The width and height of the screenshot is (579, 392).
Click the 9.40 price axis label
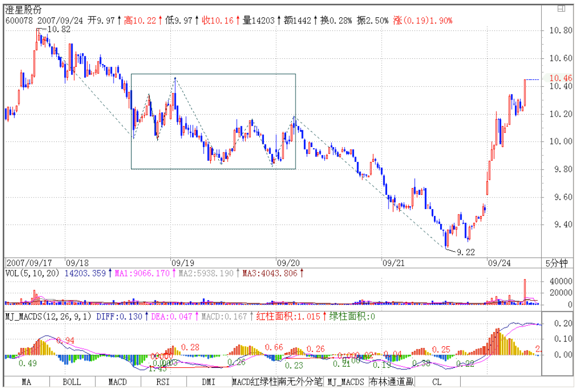[x=563, y=224]
